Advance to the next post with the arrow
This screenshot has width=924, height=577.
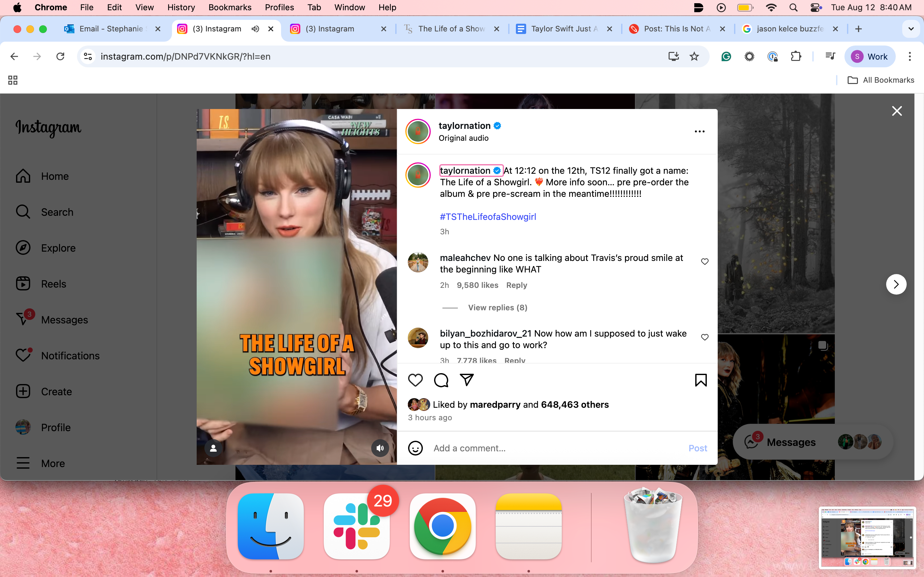(896, 284)
